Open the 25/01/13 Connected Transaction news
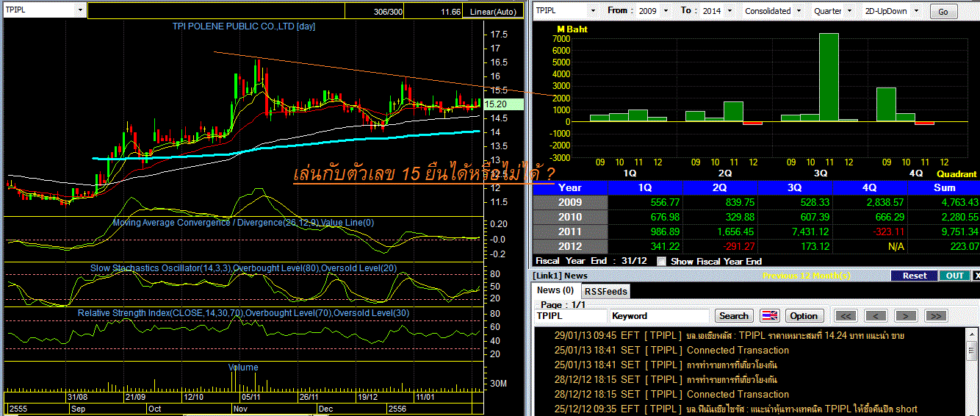This screenshot has width=980, height=416. point(671,350)
